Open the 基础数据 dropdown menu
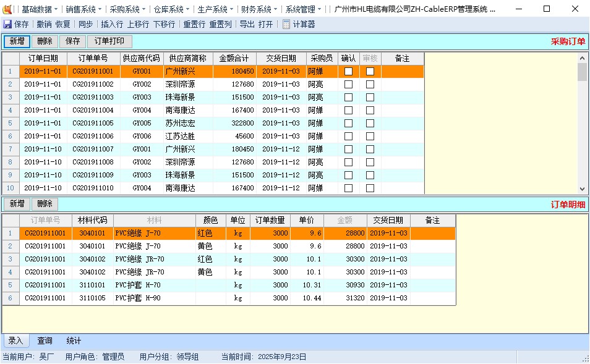This screenshot has width=590, height=364. [40, 9]
